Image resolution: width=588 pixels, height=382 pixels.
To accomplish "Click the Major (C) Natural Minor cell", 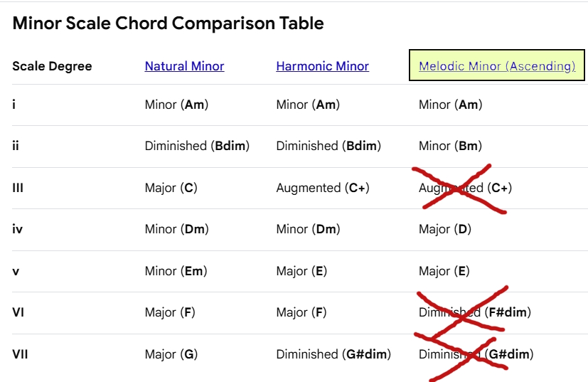I will pos(171,188).
